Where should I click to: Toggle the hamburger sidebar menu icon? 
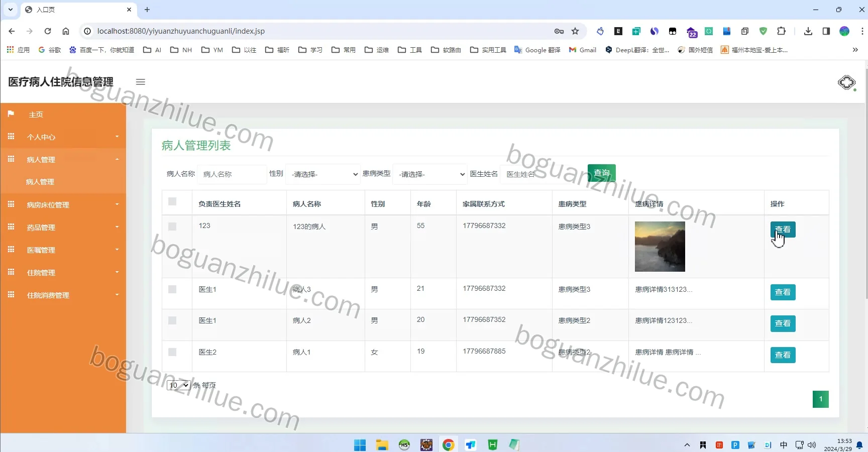click(x=141, y=82)
